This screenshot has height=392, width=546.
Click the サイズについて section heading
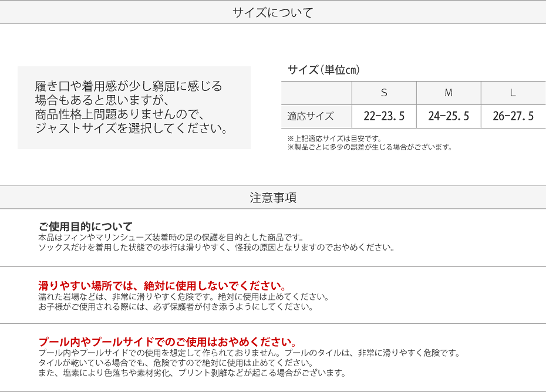pos(272,12)
